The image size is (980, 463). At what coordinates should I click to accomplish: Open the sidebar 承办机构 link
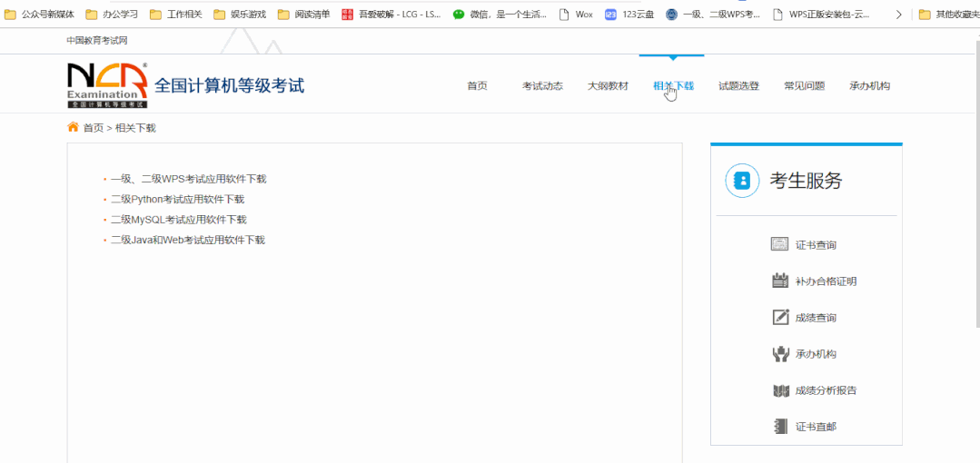tap(816, 354)
